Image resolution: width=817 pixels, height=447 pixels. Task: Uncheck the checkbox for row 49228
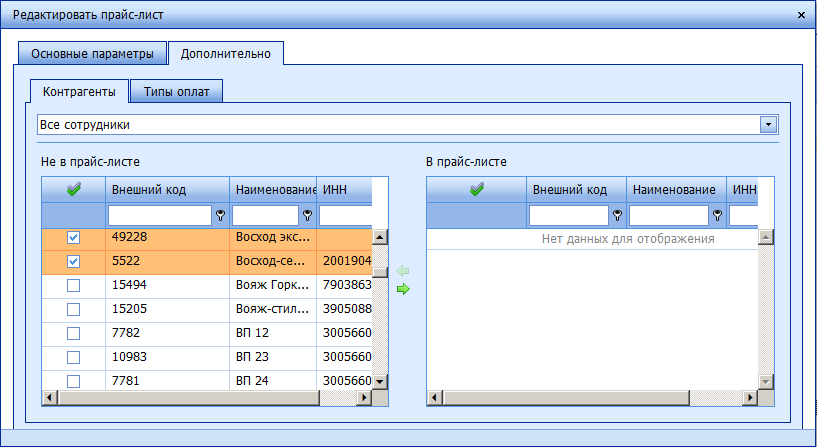[x=73, y=238]
